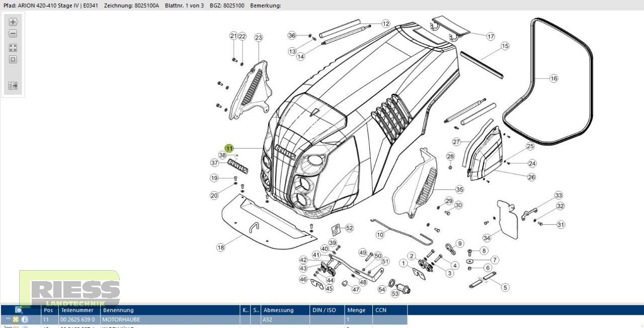Click the four-squares grid view icon
Image resolution: width=644 pixels, height=328 pixels.
pyautogui.click(x=13, y=48)
